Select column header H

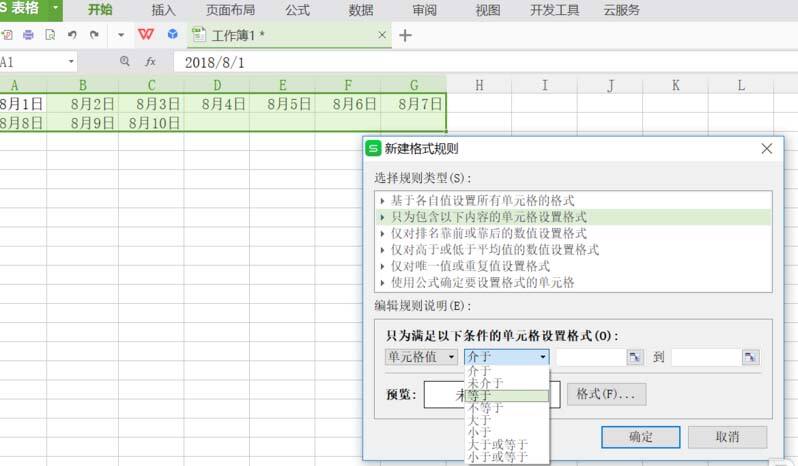click(479, 85)
